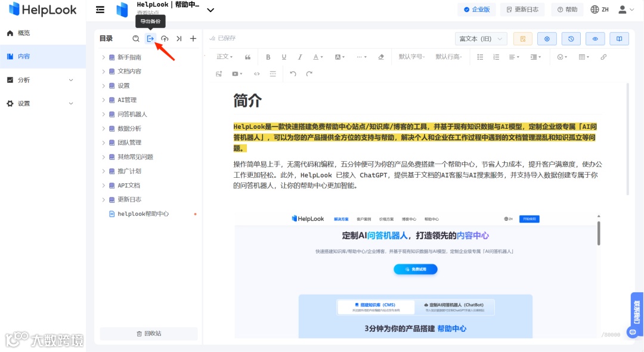
Task: Insert a code block using the code icon
Action: [257, 73]
